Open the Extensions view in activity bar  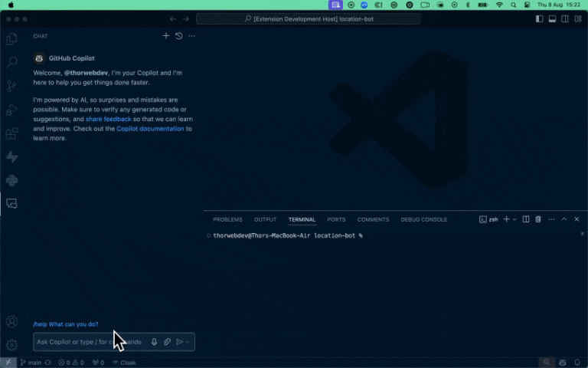[x=11, y=133]
